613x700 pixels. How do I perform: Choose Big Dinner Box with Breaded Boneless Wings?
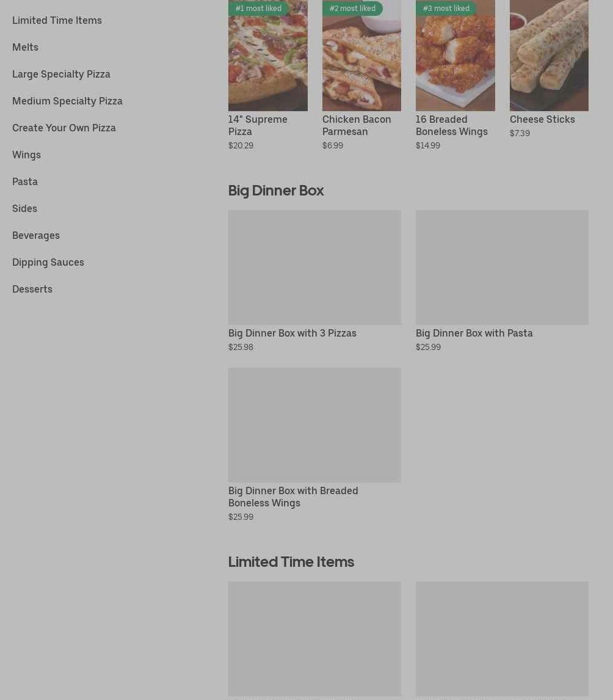tap(314, 425)
